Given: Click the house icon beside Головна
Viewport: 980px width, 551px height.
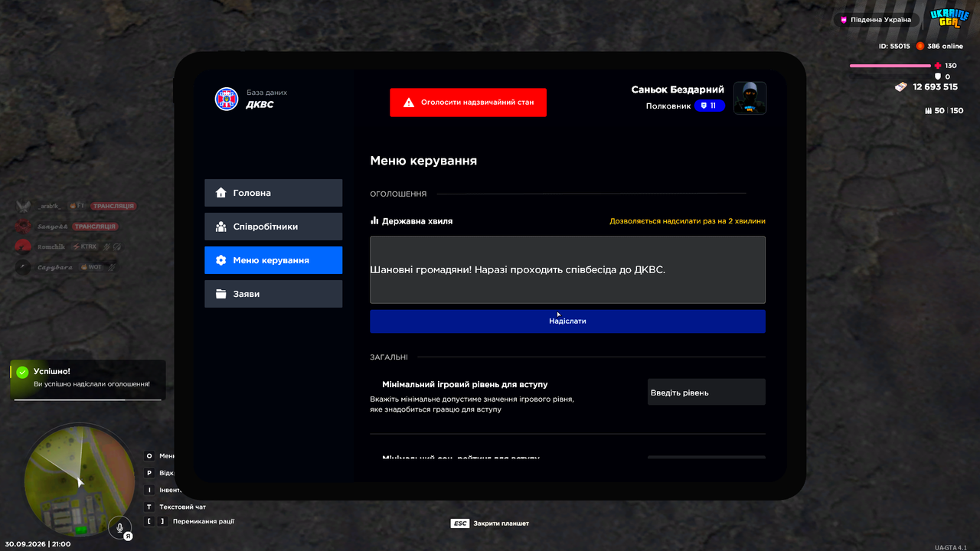Looking at the screenshot, I should click(x=221, y=193).
